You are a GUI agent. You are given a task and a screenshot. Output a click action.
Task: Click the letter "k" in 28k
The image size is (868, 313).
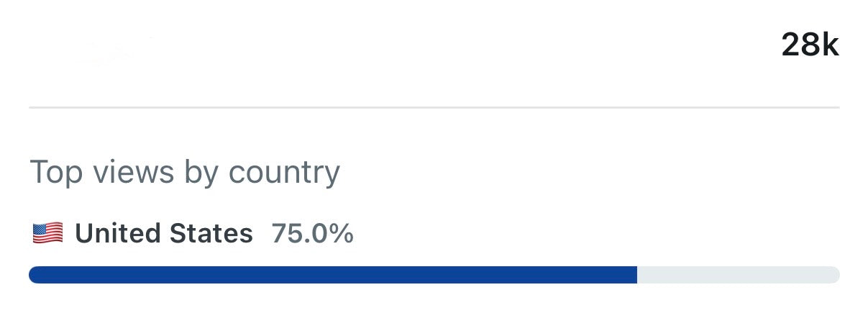point(831,46)
